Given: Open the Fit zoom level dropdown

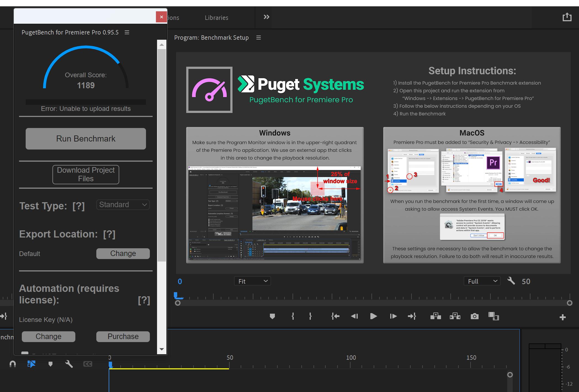Looking at the screenshot, I should (252, 281).
